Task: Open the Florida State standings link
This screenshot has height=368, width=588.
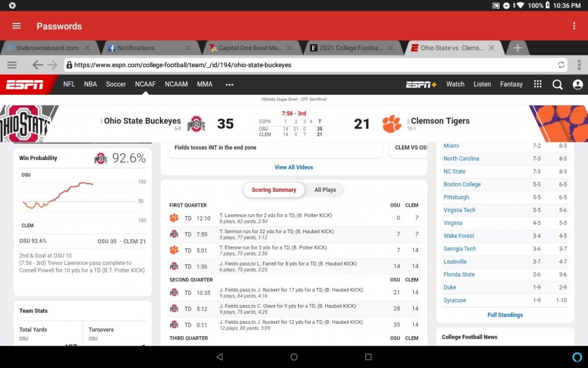Action: (x=459, y=274)
